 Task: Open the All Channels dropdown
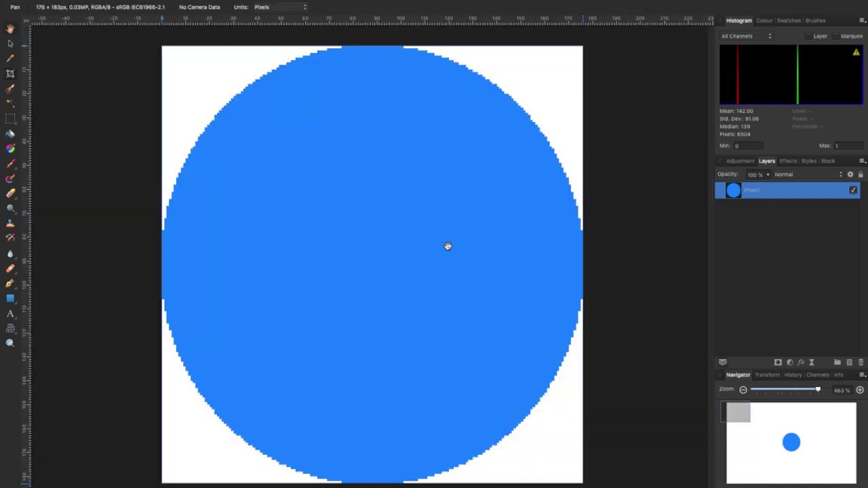[746, 36]
